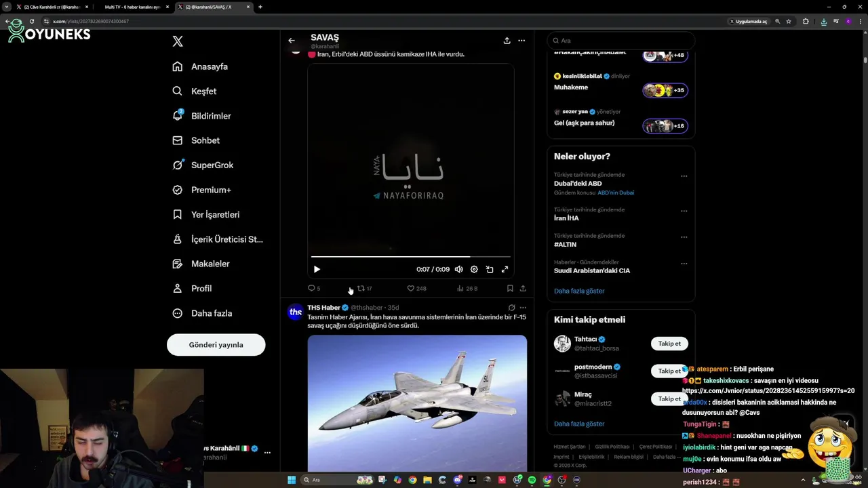Share the SAVAŞ list via header icon

[507, 41]
